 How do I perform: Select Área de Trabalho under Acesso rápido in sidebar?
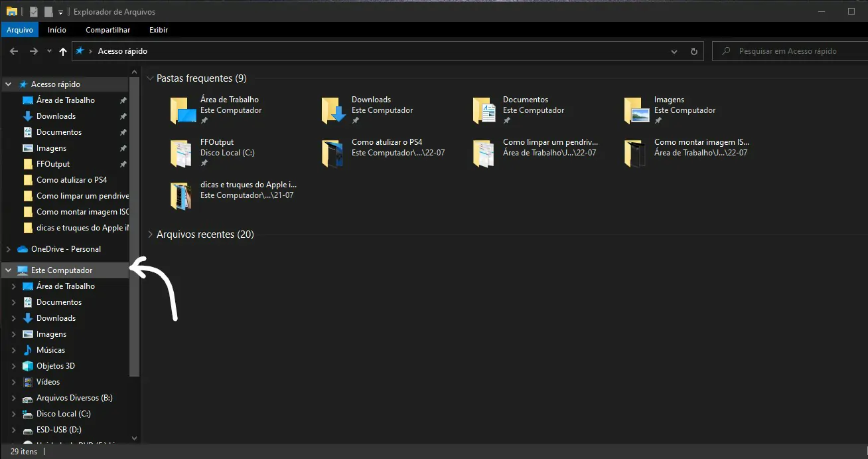point(66,100)
